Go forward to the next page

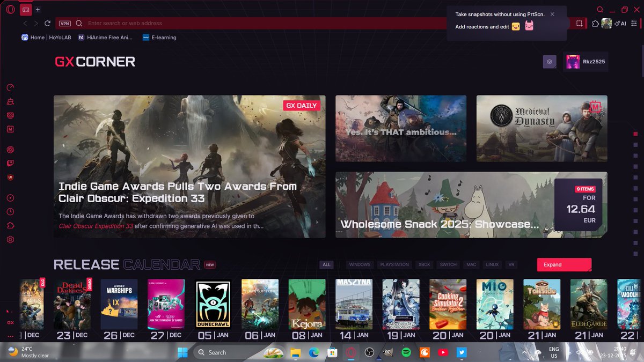click(x=36, y=24)
